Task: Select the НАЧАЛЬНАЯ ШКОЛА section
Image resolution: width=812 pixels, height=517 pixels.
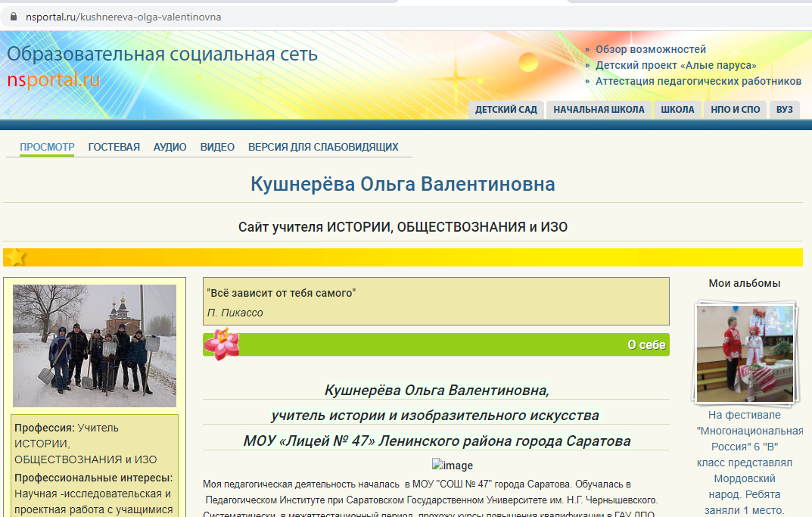Action: (599, 110)
